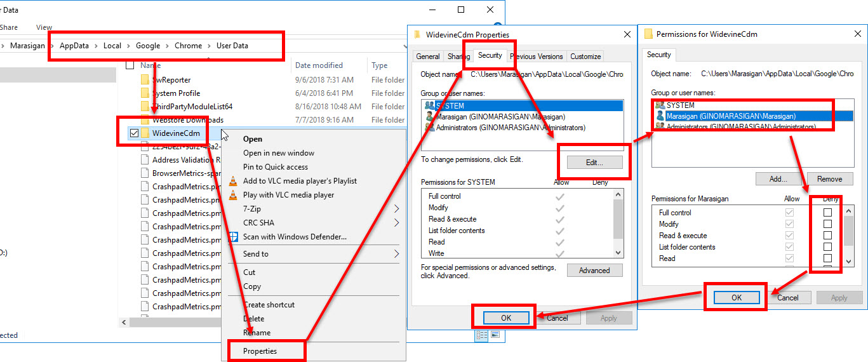Click Cancel in the Permissions dialog
This screenshot has width=868, height=362.
coord(788,297)
